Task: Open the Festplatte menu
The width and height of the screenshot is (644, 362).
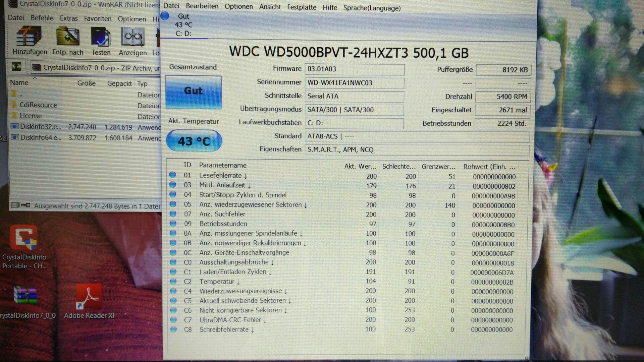Action: [x=302, y=7]
